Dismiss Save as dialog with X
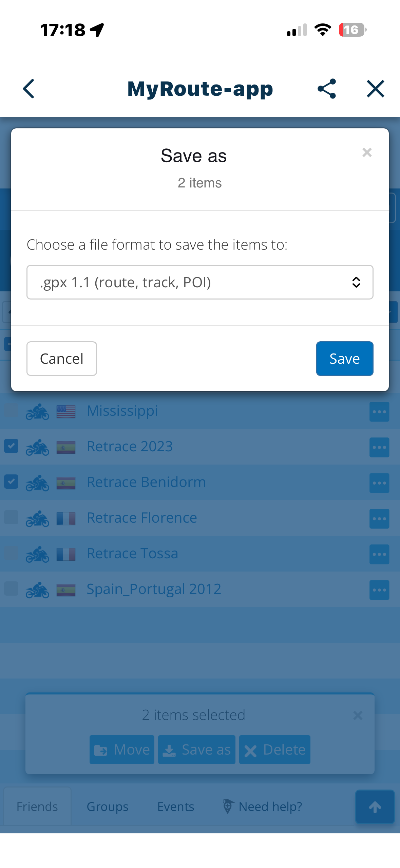This screenshot has height=868, width=400. 367,152
